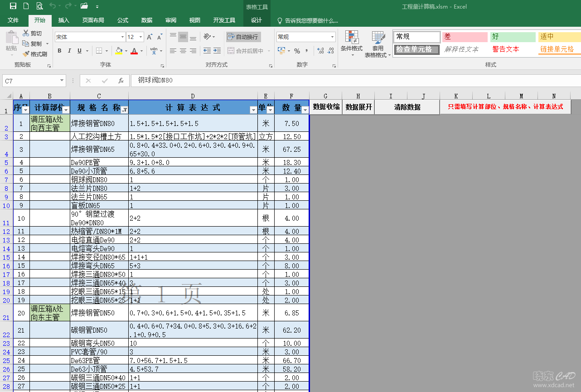
Task: Expand the Name Box C7 dropdown
Action: click(x=62, y=81)
